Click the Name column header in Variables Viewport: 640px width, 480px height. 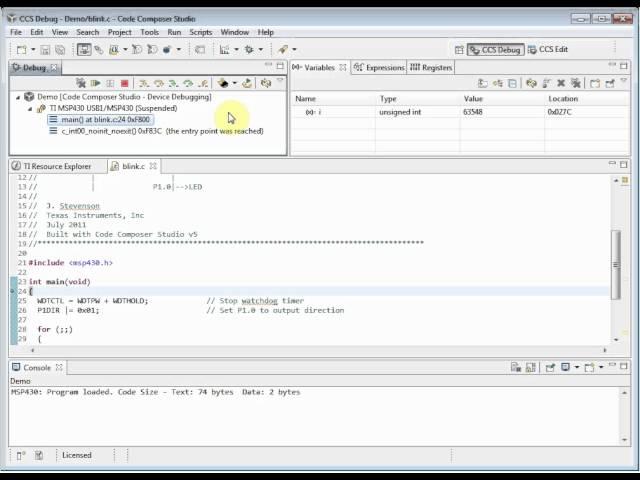pyautogui.click(x=305, y=99)
